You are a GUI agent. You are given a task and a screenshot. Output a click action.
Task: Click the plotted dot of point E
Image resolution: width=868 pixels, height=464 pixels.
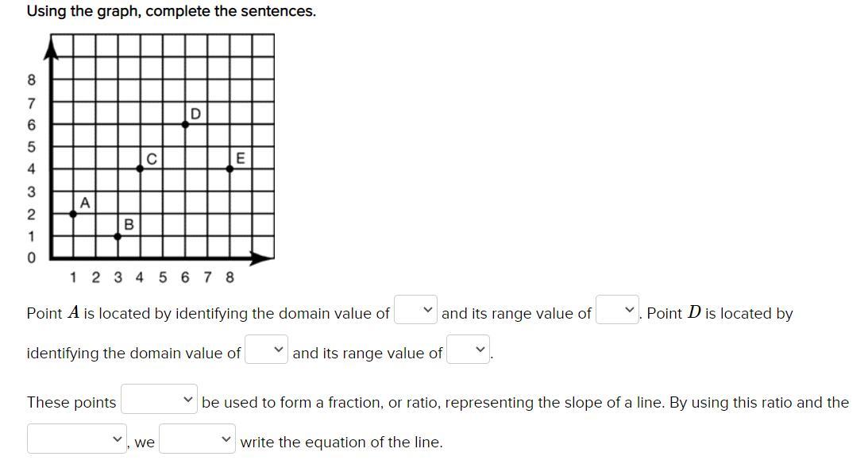click(x=230, y=168)
